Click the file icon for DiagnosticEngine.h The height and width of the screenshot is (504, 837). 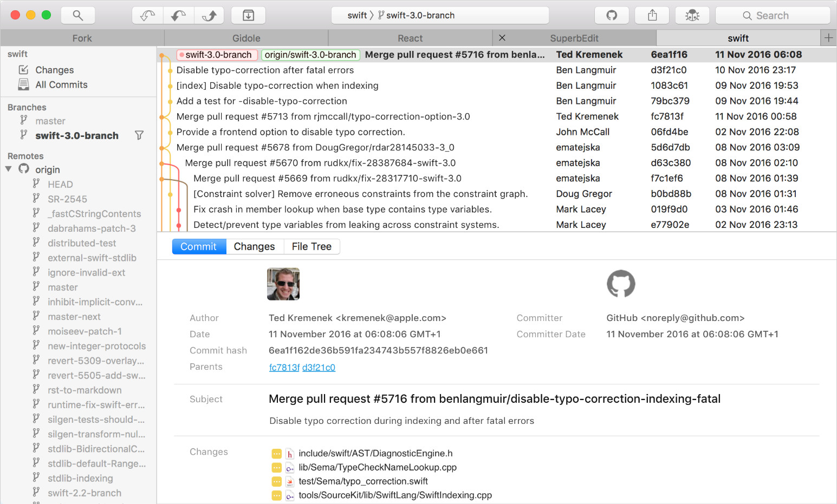pyautogui.click(x=290, y=454)
